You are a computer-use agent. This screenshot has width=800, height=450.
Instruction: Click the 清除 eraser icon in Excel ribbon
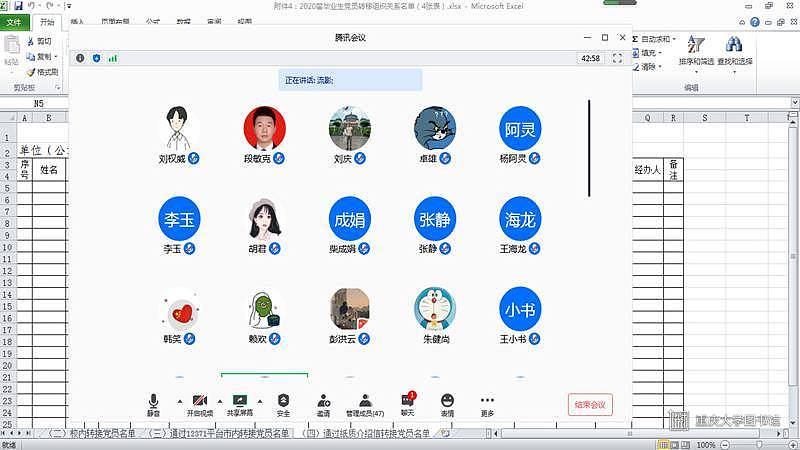click(635, 66)
